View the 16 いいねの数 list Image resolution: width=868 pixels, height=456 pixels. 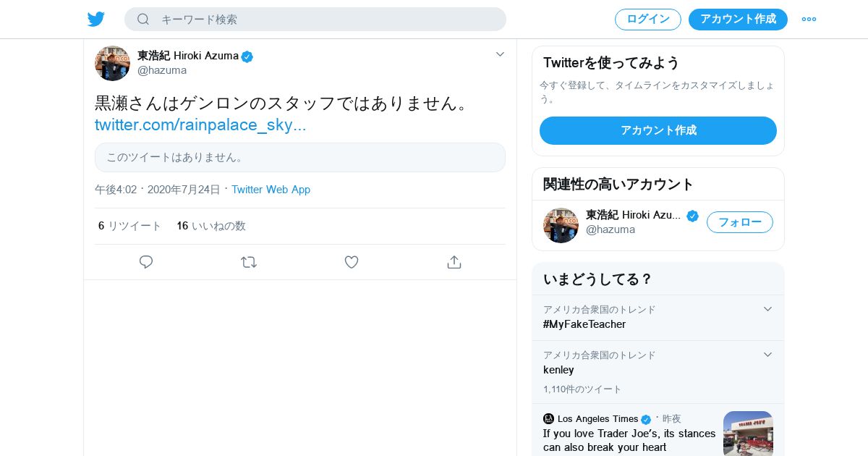click(211, 226)
